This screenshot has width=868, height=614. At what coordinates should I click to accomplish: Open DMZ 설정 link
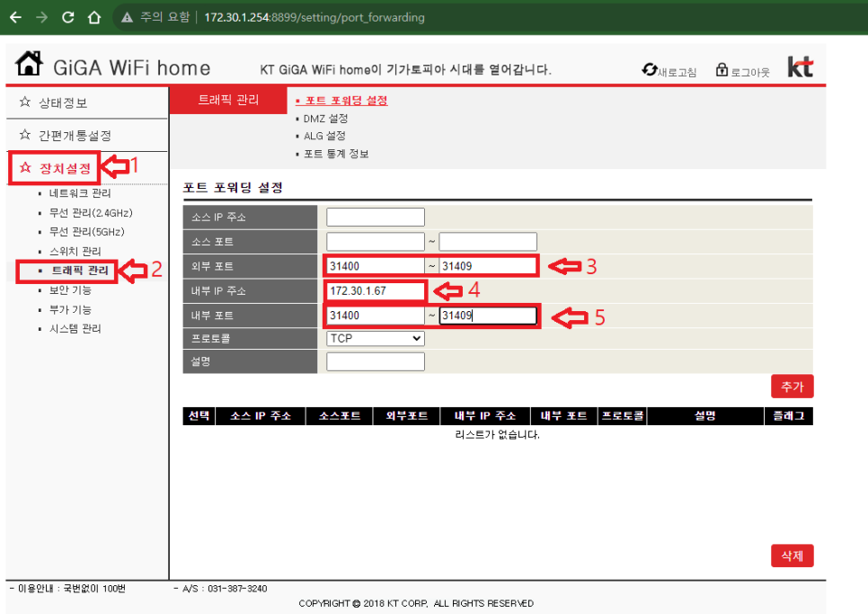325,119
